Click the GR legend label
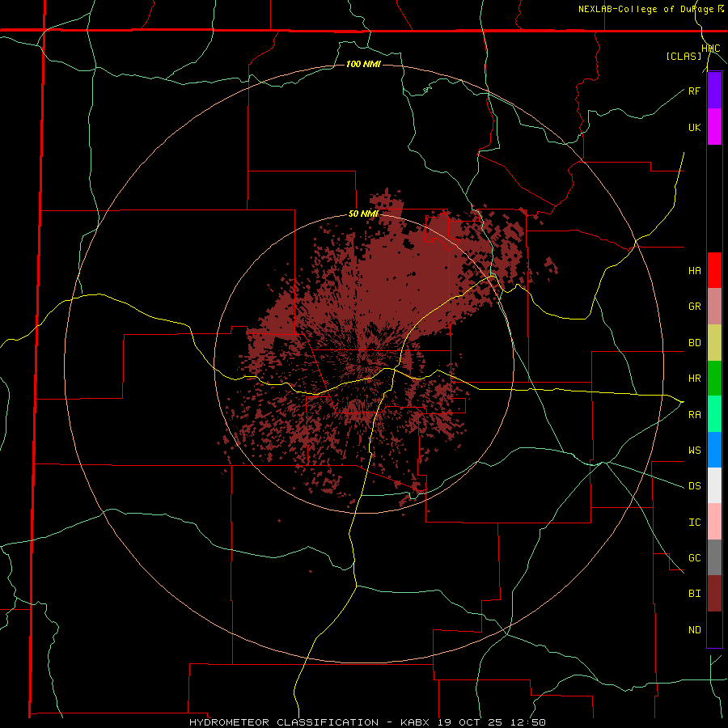Screen dimensions: 728x728 tap(694, 307)
